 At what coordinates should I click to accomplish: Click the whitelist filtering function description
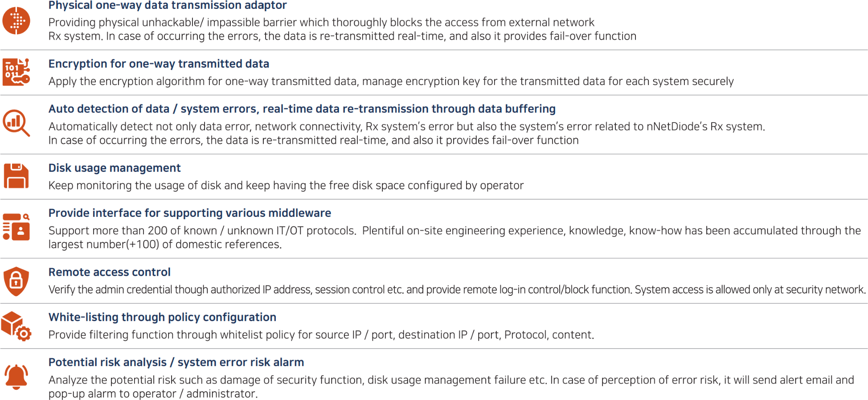(x=321, y=335)
